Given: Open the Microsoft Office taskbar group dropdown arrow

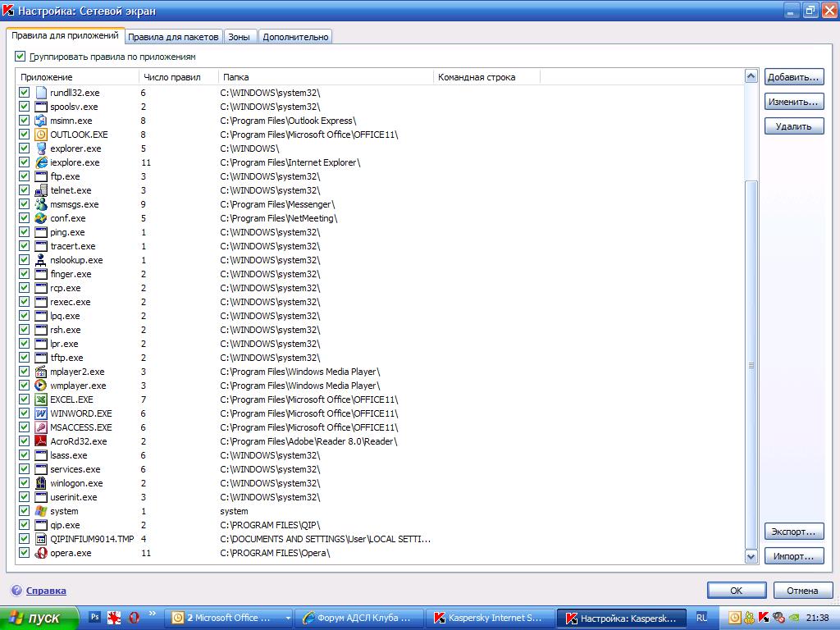Looking at the screenshot, I should pos(288,619).
